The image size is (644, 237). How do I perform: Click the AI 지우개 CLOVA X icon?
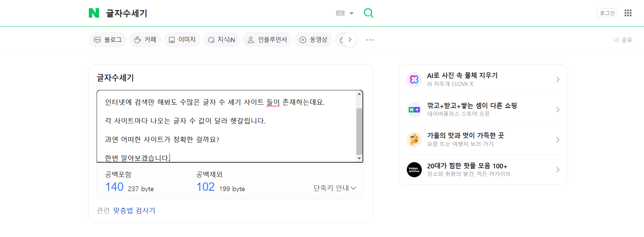[414, 79]
